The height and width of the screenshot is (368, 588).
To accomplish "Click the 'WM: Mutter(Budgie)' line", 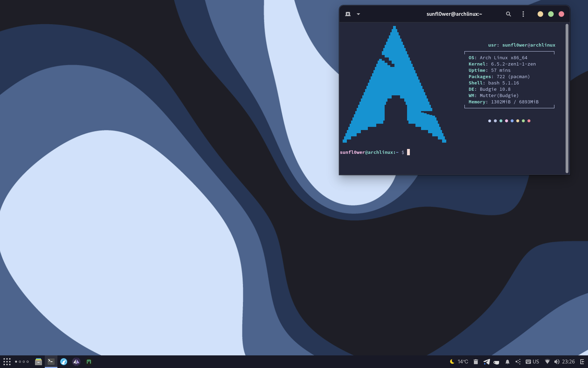I will 493,96.
